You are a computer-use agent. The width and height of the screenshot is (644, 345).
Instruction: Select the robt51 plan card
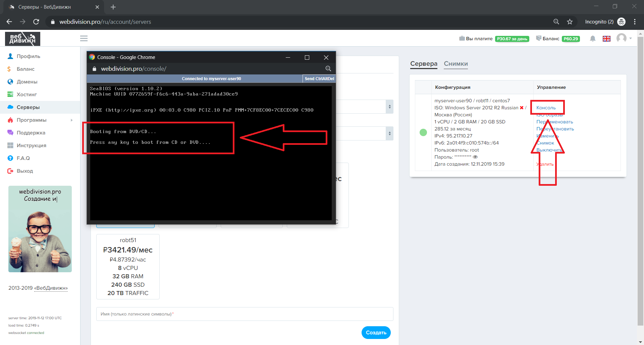point(128,266)
